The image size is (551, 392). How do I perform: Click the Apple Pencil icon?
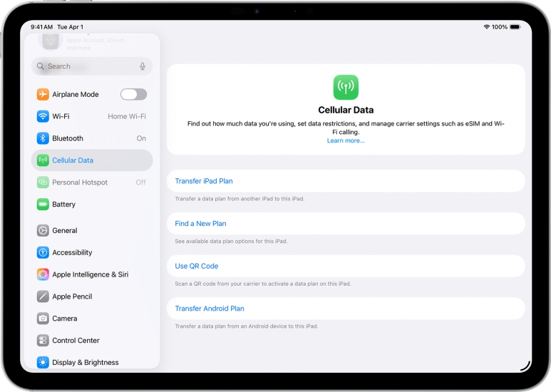[43, 296]
